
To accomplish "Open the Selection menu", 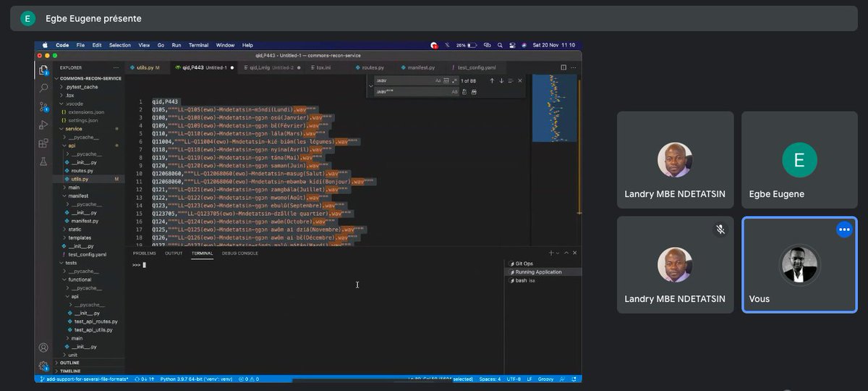I will pos(120,45).
